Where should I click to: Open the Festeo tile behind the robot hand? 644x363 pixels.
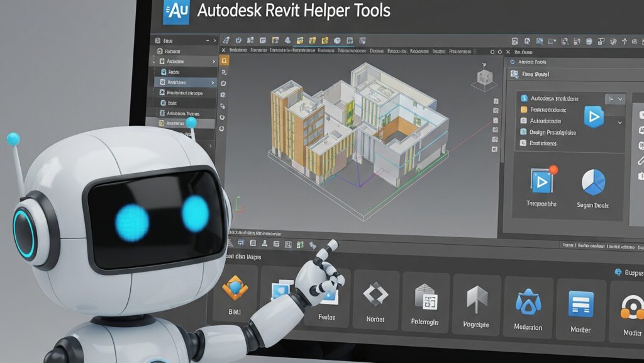(326, 299)
